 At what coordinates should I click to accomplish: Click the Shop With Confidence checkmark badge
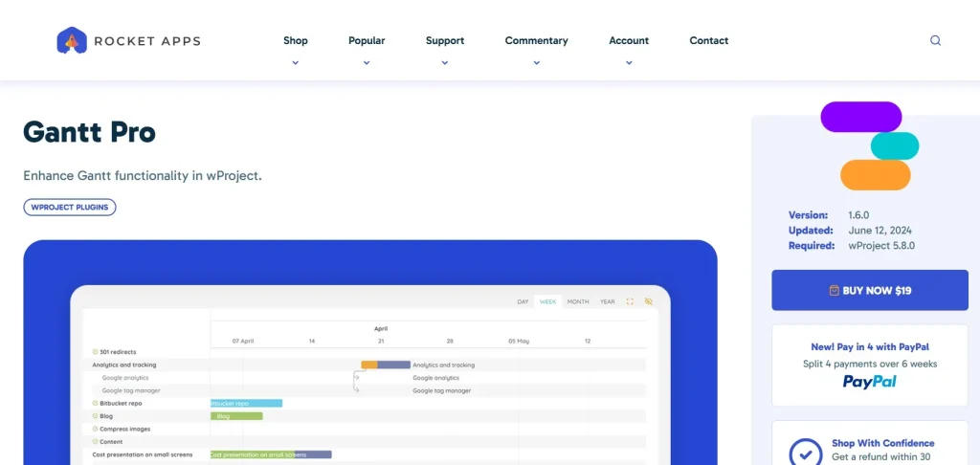coord(806,452)
